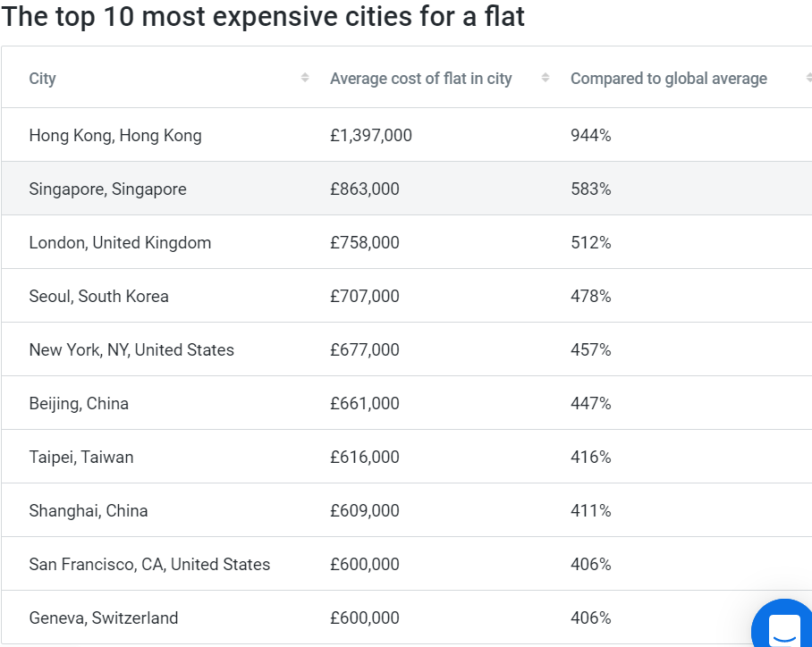
Task: Click the £1,397,000 cost value
Action: [x=371, y=135]
